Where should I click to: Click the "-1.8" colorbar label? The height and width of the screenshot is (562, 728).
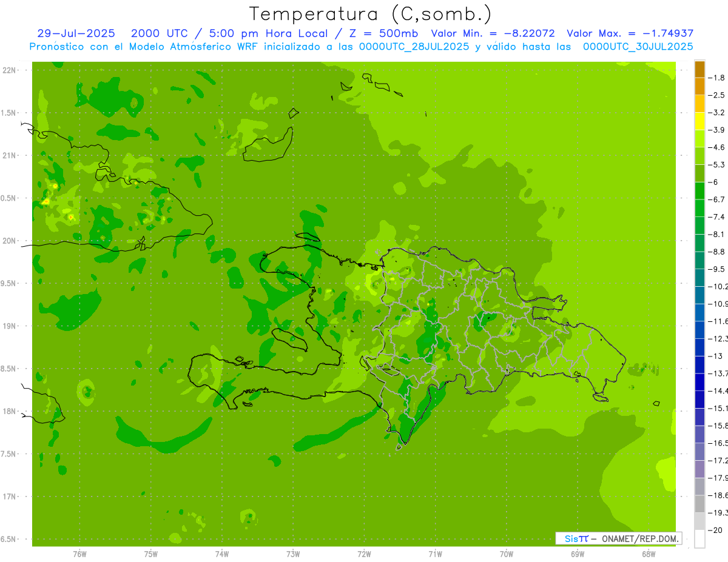[717, 78]
